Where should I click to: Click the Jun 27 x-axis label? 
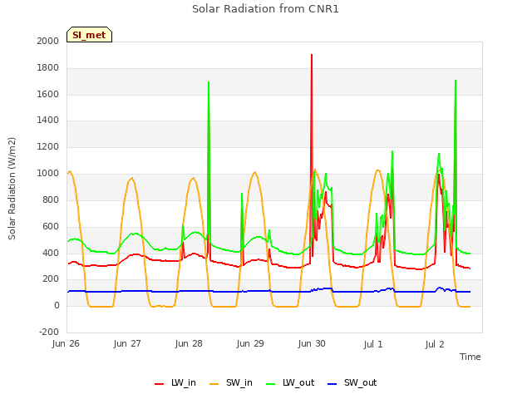[x=127, y=343]
